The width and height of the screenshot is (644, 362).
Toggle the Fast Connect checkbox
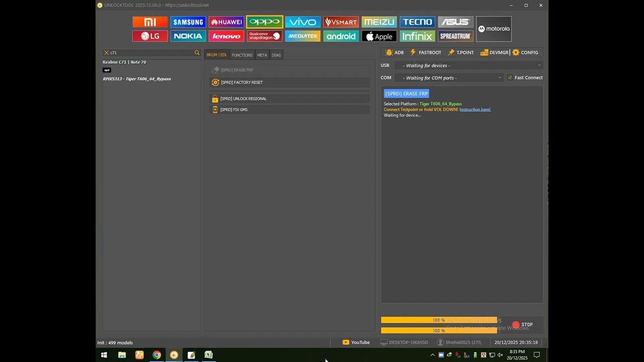pos(510,78)
